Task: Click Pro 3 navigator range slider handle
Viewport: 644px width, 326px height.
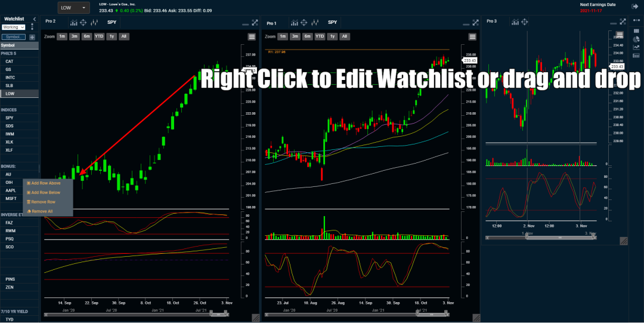Action: [560, 238]
